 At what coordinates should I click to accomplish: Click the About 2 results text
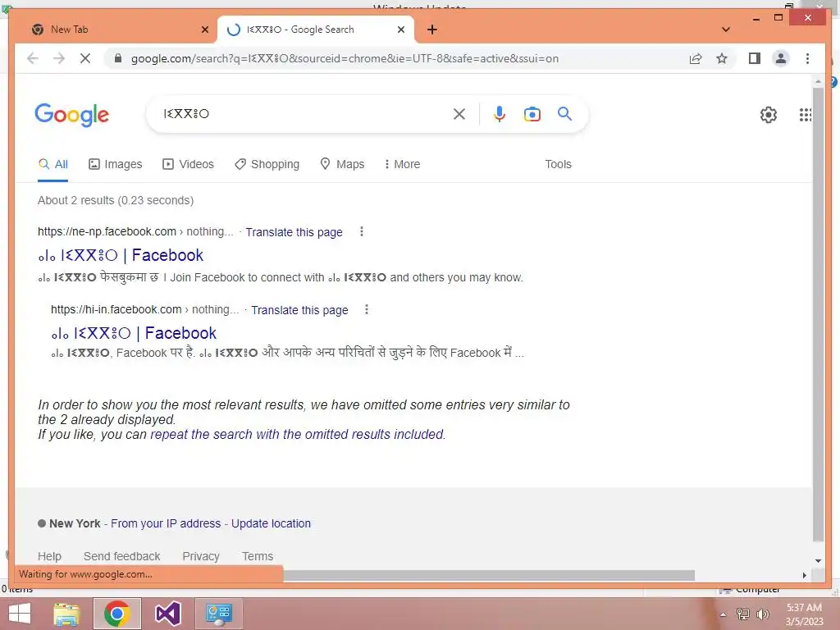(116, 200)
